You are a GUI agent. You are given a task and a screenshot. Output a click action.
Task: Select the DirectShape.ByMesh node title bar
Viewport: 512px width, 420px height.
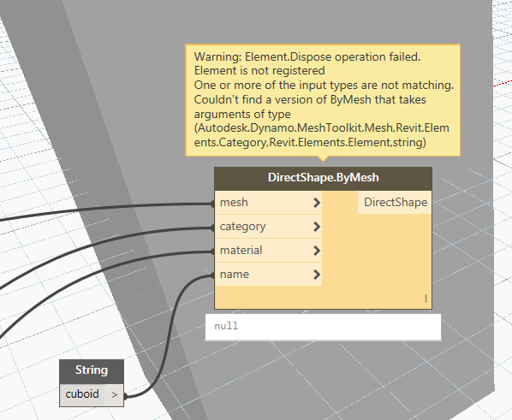point(324,179)
